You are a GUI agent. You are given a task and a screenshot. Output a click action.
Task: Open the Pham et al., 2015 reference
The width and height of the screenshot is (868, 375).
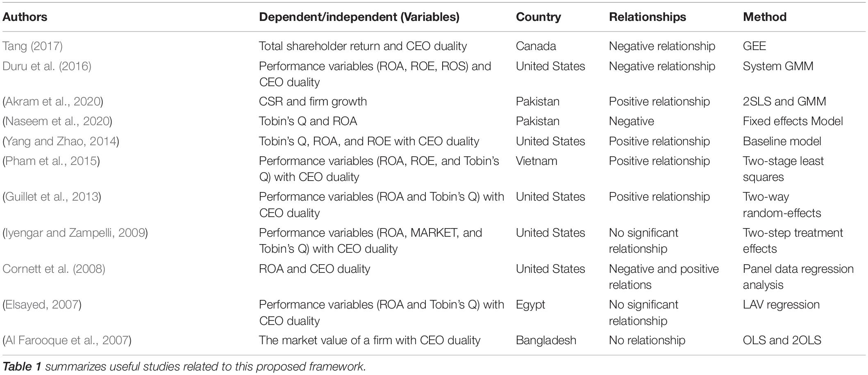[x=51, y=161]
